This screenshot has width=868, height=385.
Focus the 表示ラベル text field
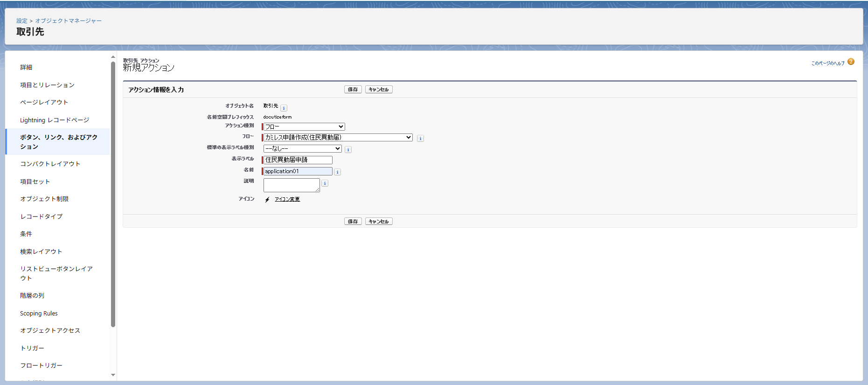298,160
